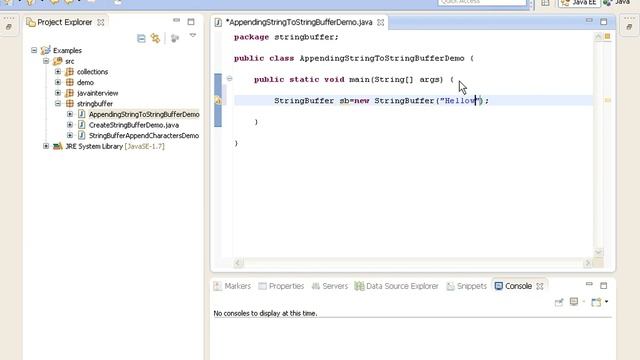Expand CreateStringBufferDemo.java file node
640x360 pixels.
point(70,124)
